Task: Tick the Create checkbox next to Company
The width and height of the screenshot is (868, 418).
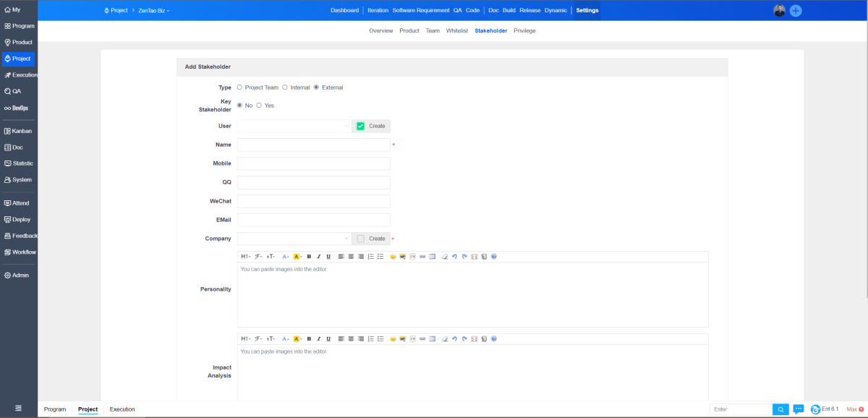Action: [x=360, y=239]
